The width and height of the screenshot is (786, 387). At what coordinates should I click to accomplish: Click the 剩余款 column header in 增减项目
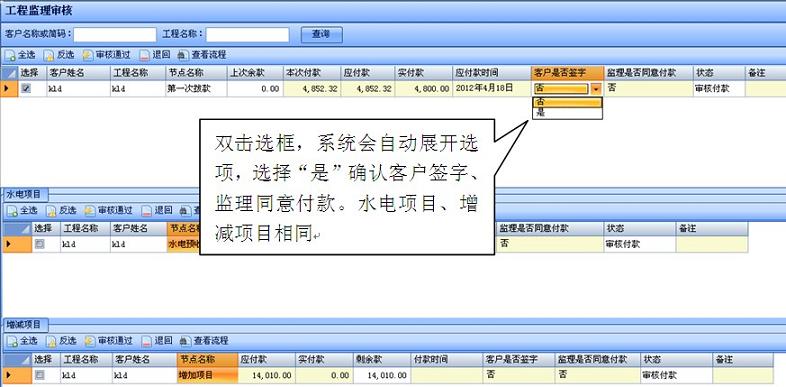[x=382, y=359]
